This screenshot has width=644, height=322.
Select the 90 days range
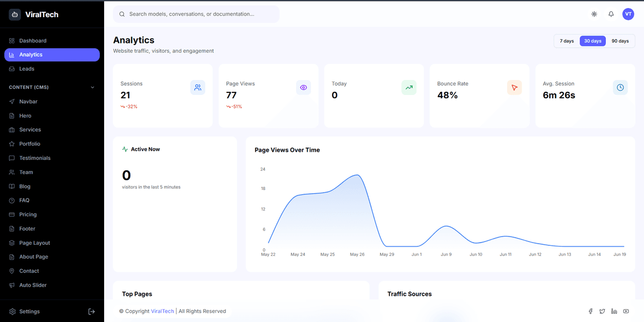pos(620,41)
